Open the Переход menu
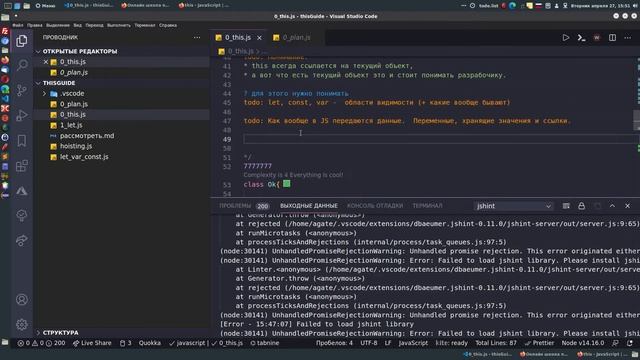This screenshot has width=640, height=360. 94,25
